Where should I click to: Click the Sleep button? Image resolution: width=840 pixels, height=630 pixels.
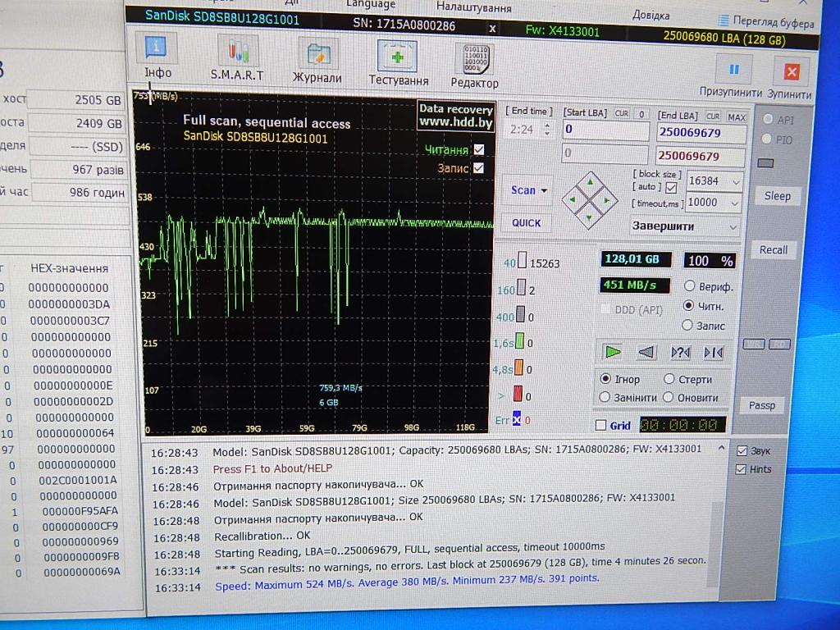[x=777, y=195]
